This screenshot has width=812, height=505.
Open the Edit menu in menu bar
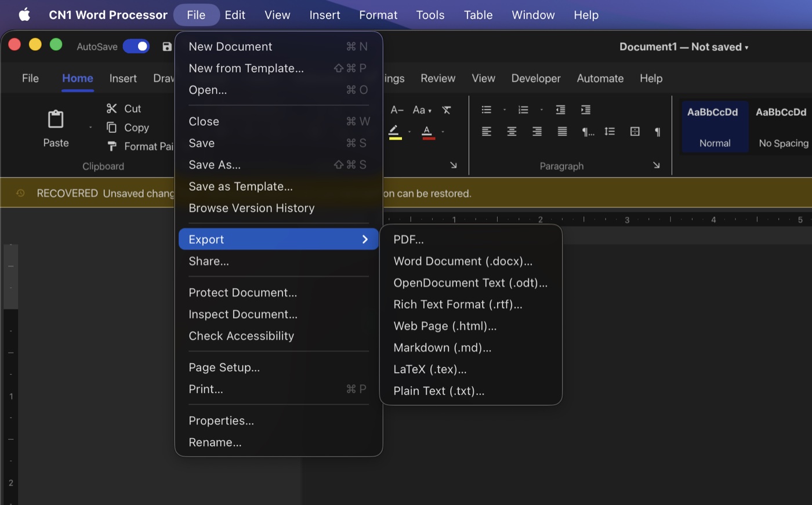point(235,15)
